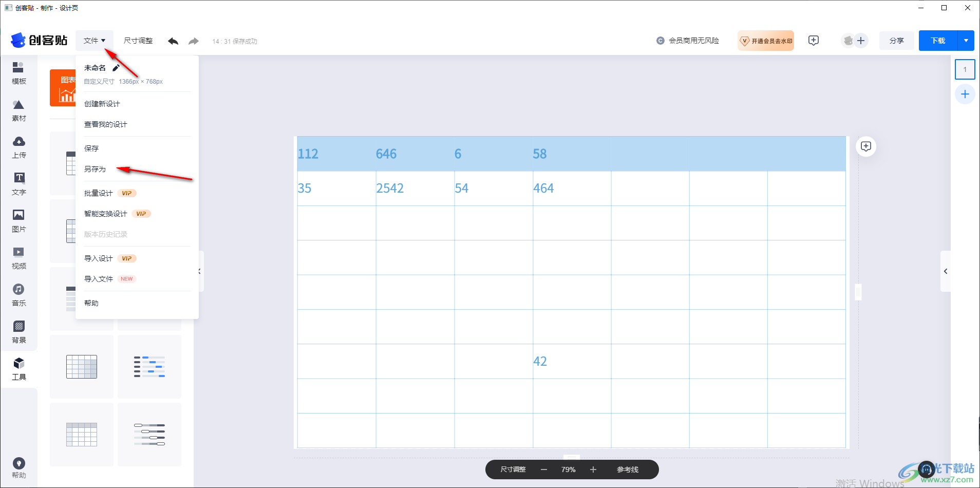
Task: Select page 1 thumbnail in right panel
Action: 965,69
